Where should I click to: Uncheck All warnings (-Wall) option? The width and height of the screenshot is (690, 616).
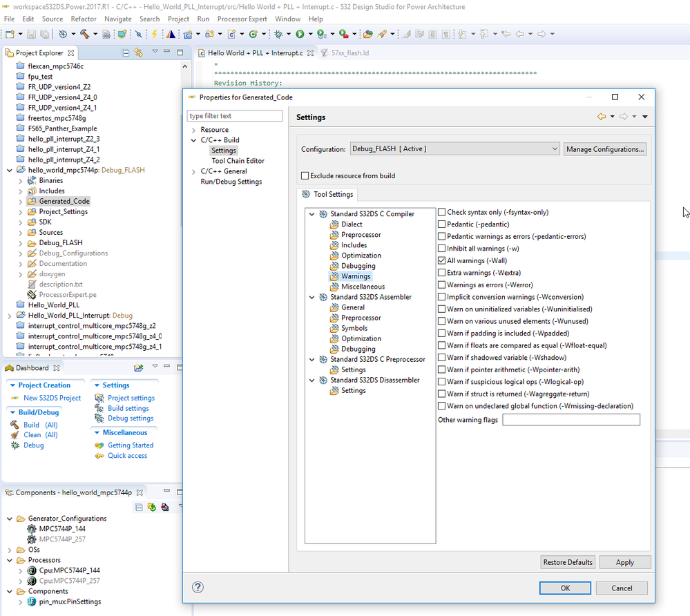click(442, 260)
